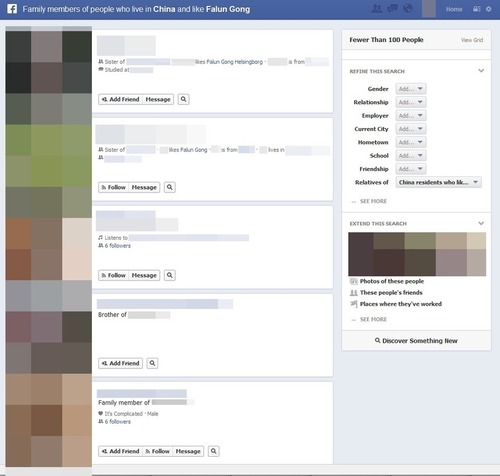Open privacy shortcuts lock icon
This screenshot has height=476, width=500.
477,9
